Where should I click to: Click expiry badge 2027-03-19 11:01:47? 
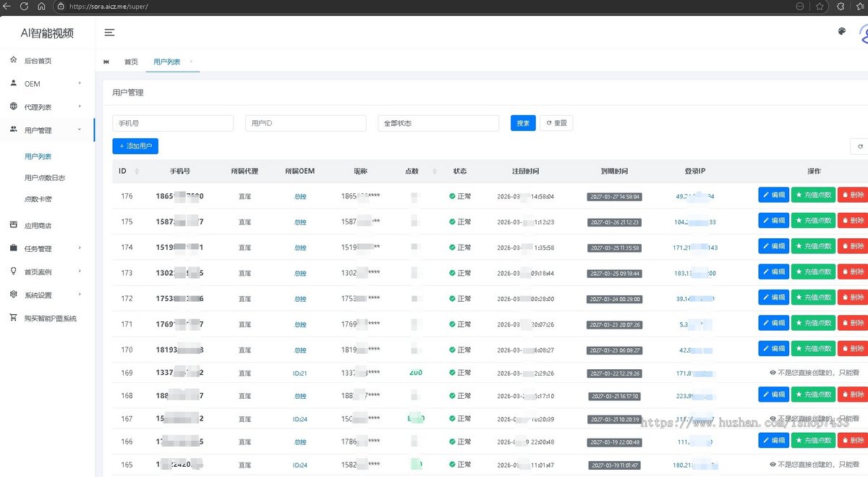[x=614, y=465]
